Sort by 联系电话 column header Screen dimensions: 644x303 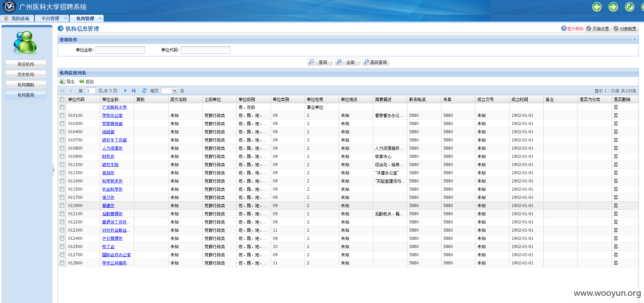(x=424, y=99)
